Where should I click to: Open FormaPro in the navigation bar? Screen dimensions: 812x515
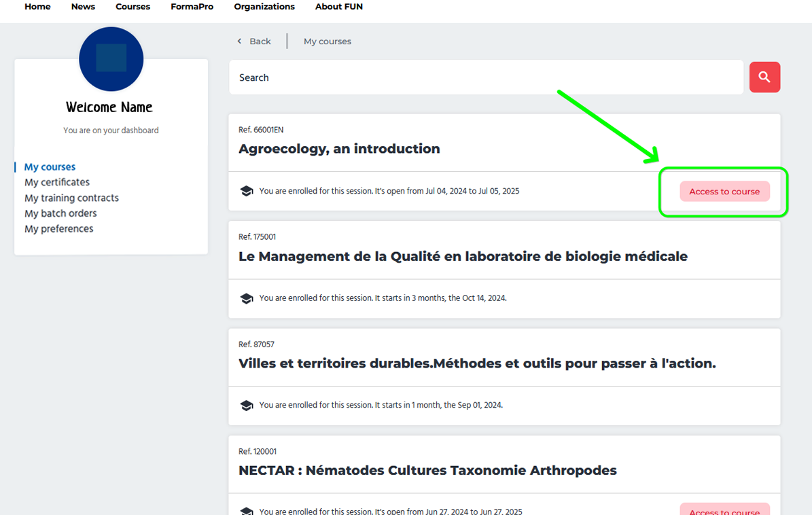coord(192,7)
